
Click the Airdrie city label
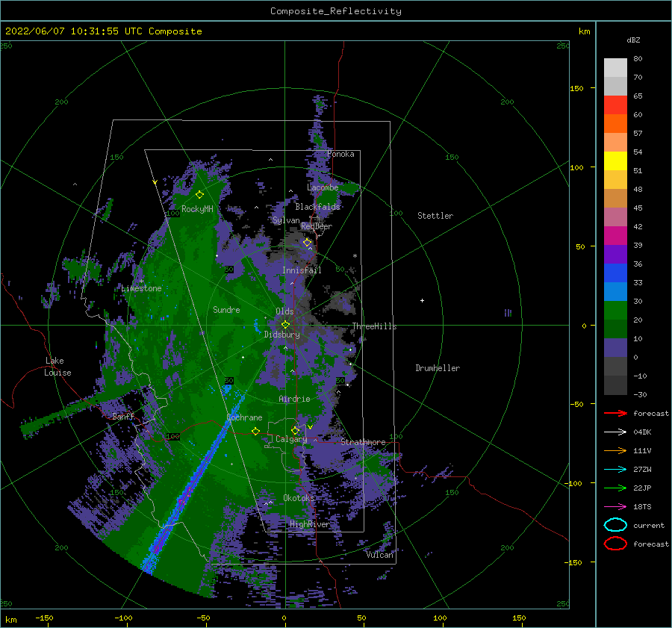click(294, 399)
